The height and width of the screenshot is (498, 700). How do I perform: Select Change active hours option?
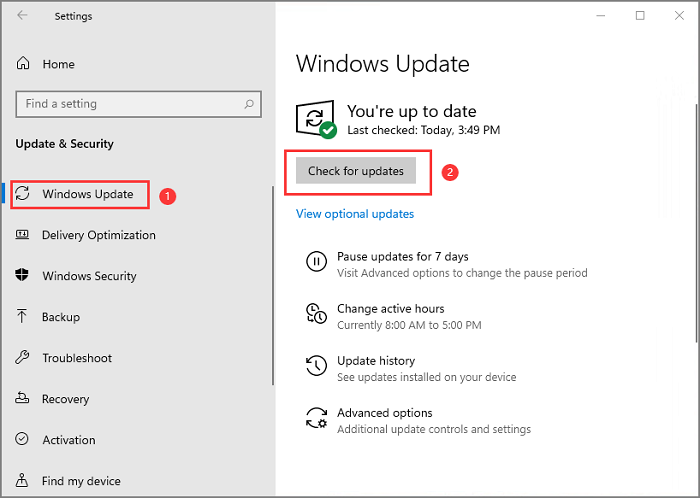[x=390, y=309]
